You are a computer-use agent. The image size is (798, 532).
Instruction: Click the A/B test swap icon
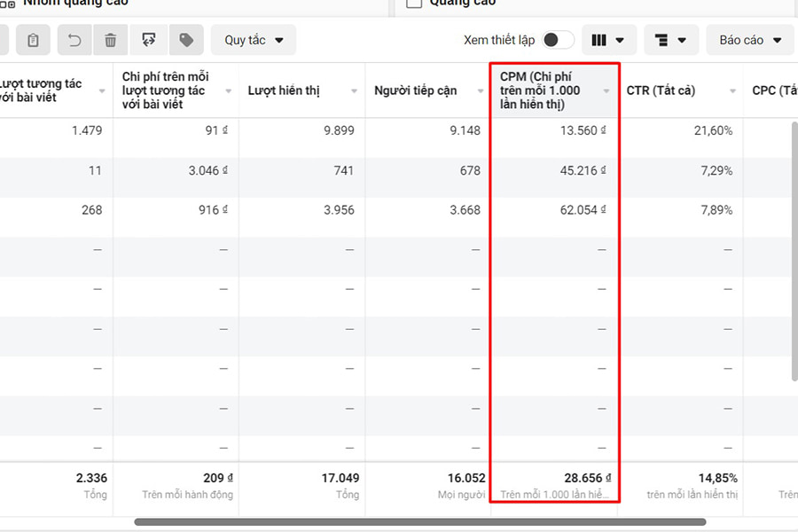149,40
